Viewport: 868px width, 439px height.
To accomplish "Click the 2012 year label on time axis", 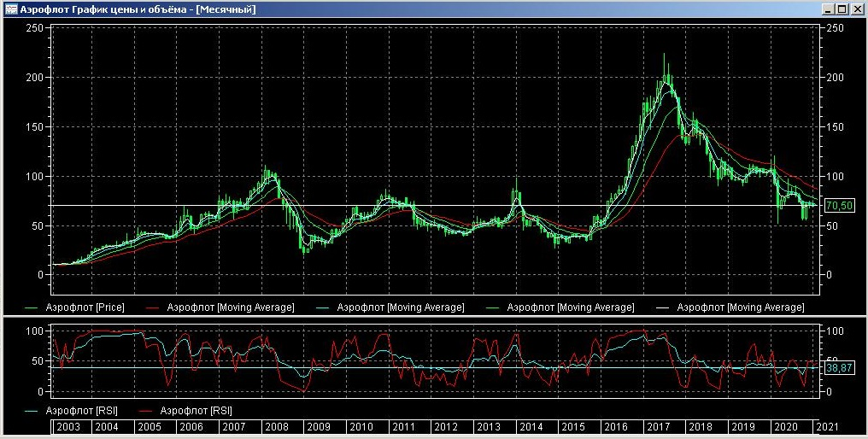I will pyautogui.click(x=446, y=427).
